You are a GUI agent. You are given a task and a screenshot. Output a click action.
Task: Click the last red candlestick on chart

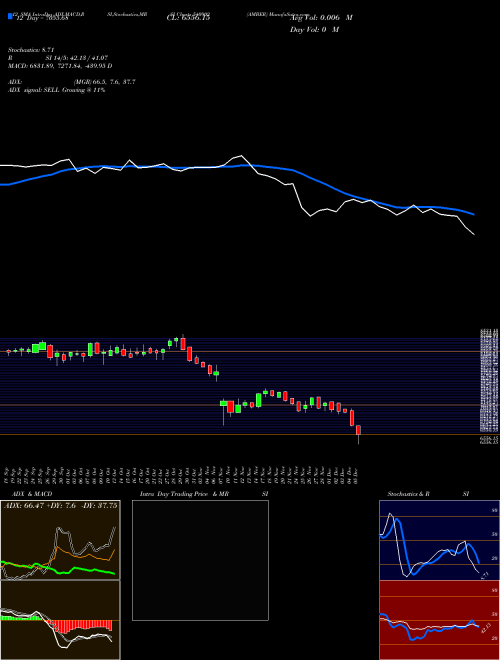(359, 430)
